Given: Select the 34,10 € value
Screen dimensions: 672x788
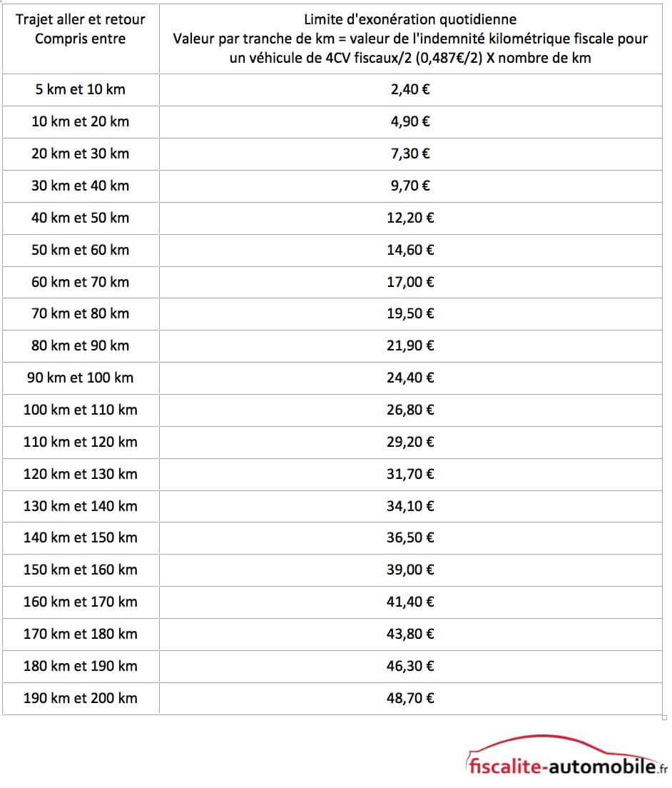Looking at the screenshot, I should pyautogui.click(x=410, y=506).
